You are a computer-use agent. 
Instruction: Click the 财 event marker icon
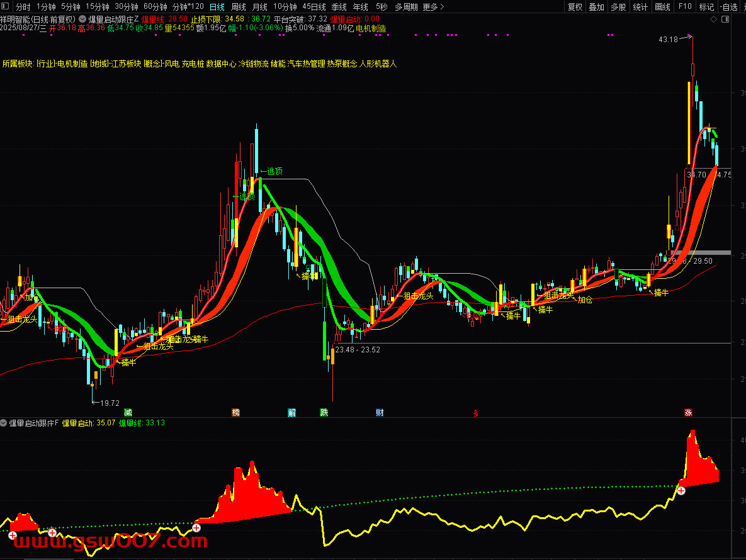tap(380, 412)
